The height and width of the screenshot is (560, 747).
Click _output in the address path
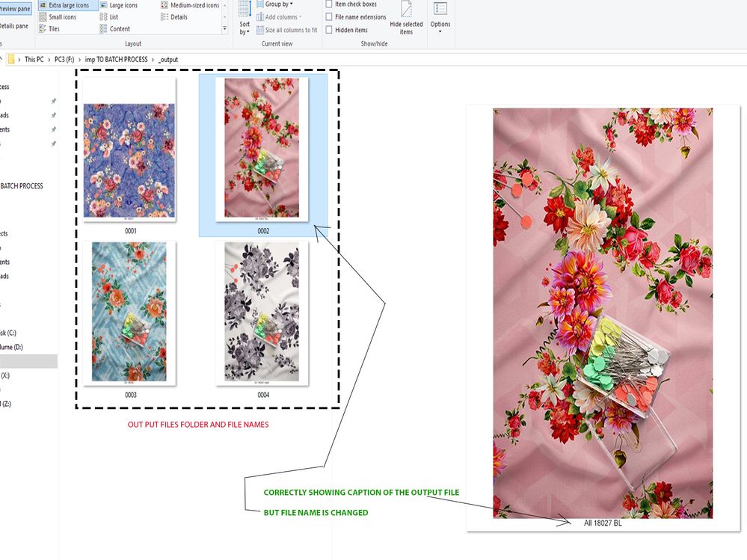168,60
